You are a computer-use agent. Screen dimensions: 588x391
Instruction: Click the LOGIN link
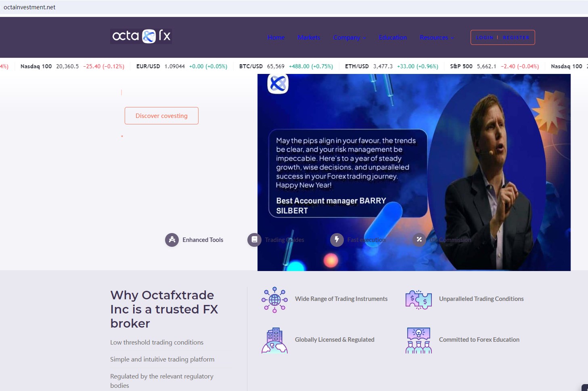484,38
